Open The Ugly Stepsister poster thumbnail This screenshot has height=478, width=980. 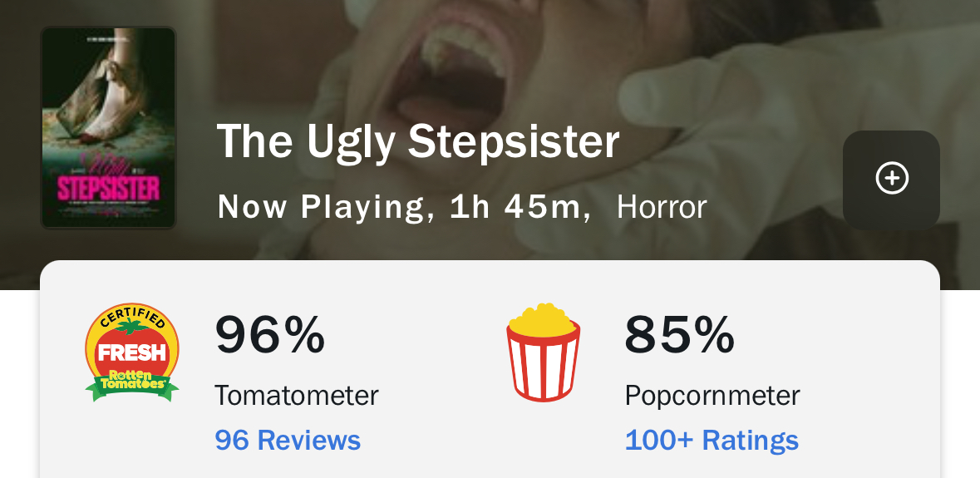coord(108,127)
